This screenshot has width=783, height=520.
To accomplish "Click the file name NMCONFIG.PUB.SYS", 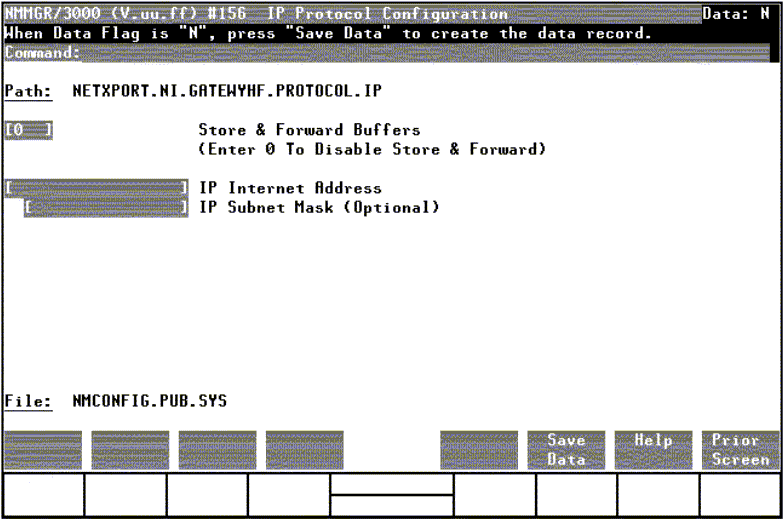I will (x=149, y=401).
